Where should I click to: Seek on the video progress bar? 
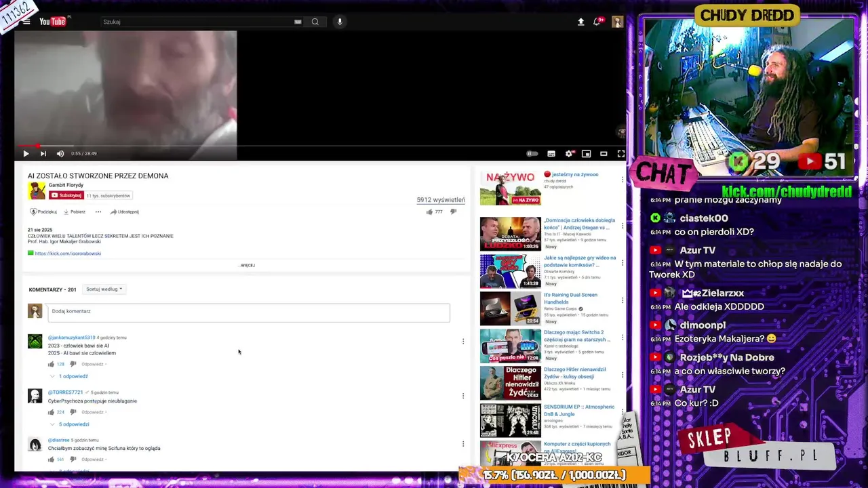319,145
